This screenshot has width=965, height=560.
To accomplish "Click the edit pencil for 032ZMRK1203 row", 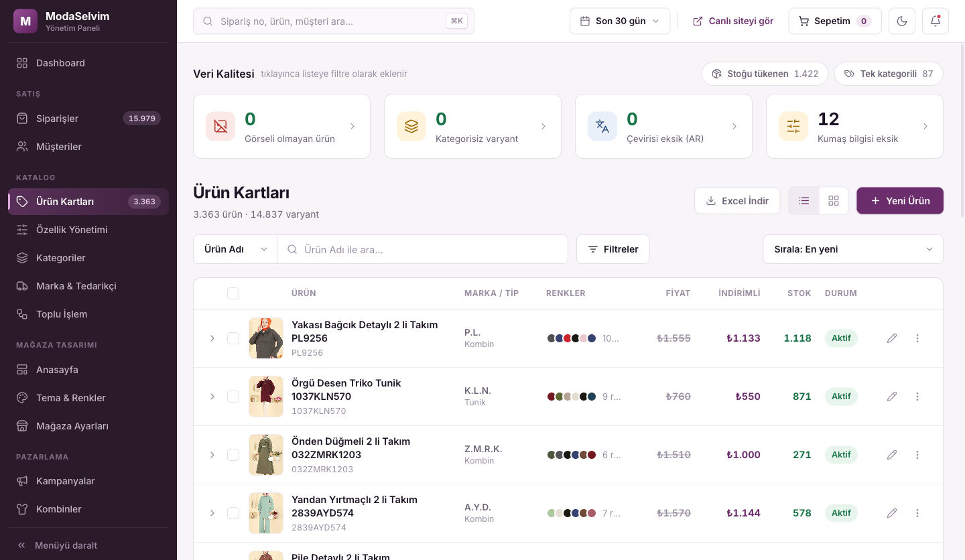I will point(892,455).
